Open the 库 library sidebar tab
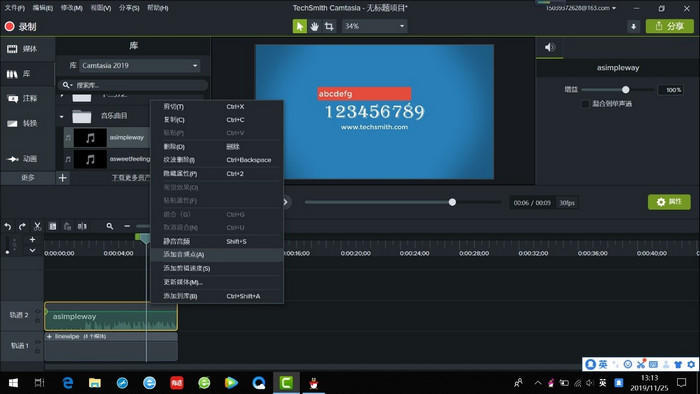 (x=19, y=74)
